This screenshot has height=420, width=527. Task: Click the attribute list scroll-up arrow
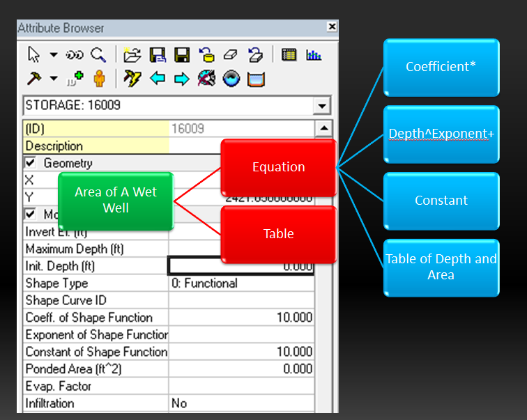pyautogui.click(x=324, y=128)
